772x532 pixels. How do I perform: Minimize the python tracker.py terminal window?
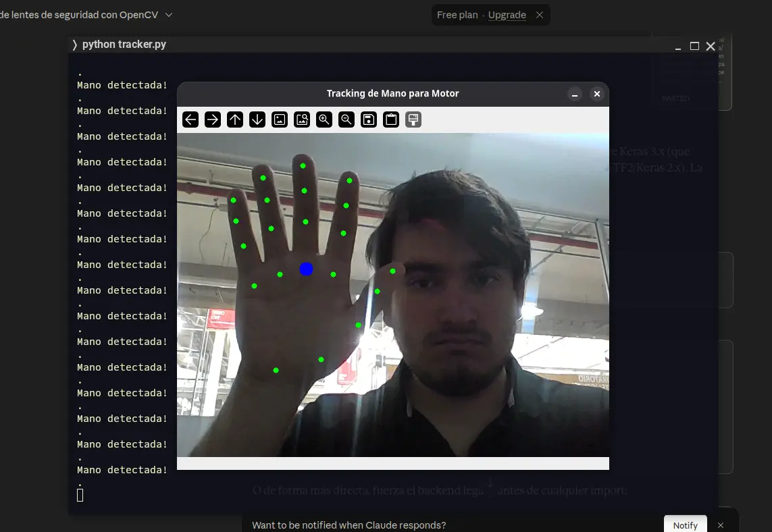tap(678, 47)
